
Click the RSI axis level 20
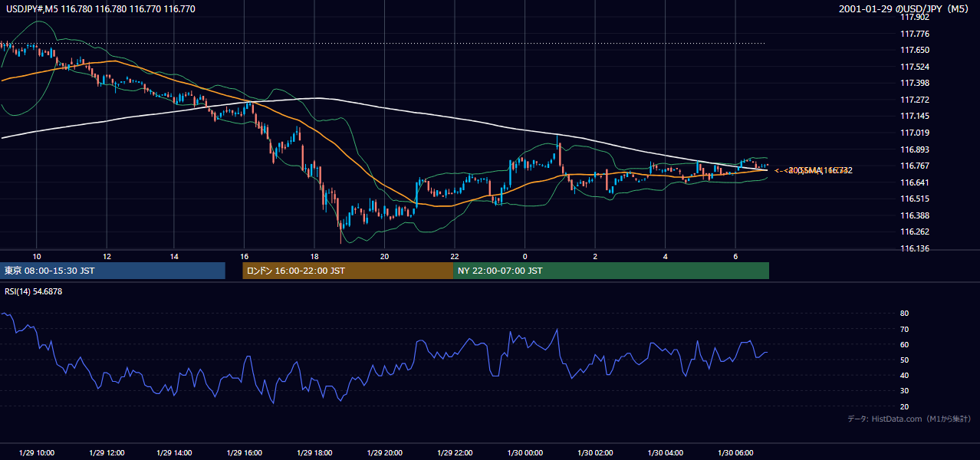click(904, 406)
